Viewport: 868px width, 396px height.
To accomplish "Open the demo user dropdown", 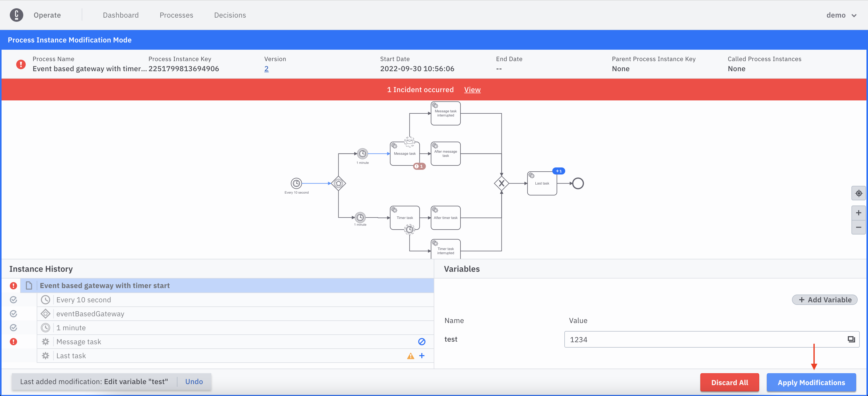I will [x=841, y=15].
